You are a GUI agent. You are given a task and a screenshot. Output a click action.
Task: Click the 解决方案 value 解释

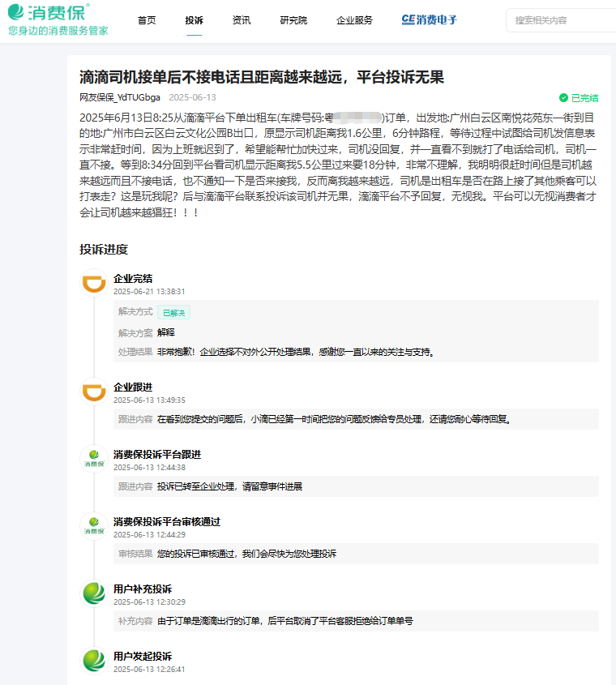click(x=166, y=332)
